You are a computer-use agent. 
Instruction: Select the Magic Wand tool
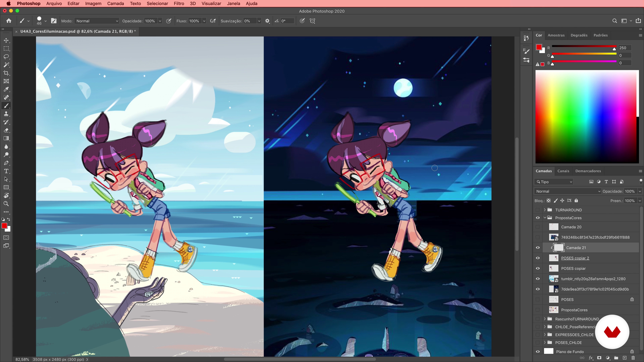[6, 65]
